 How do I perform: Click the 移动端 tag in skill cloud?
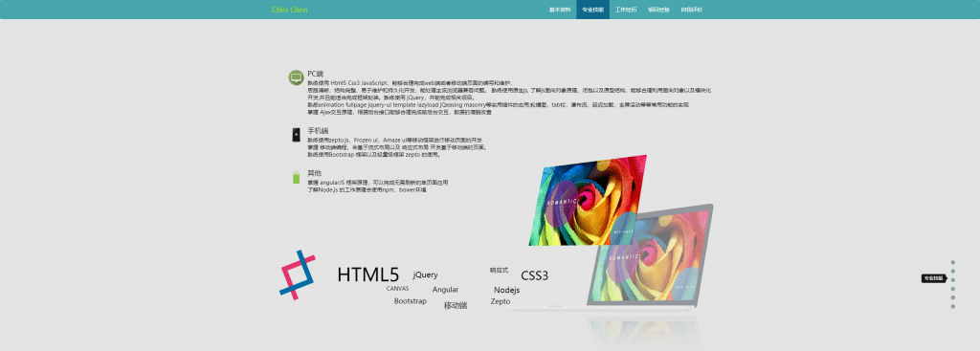point(456,305)
